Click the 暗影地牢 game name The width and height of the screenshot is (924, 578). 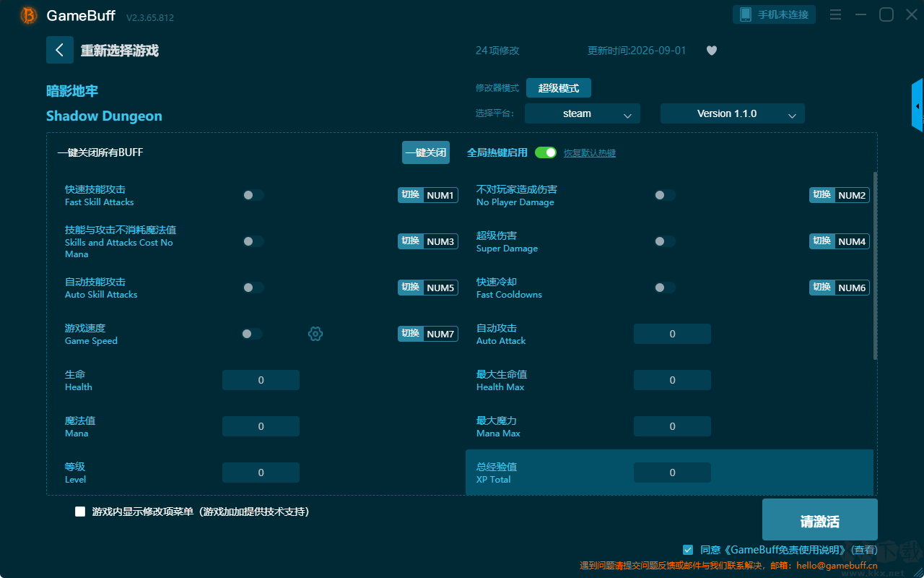(72, 91)
